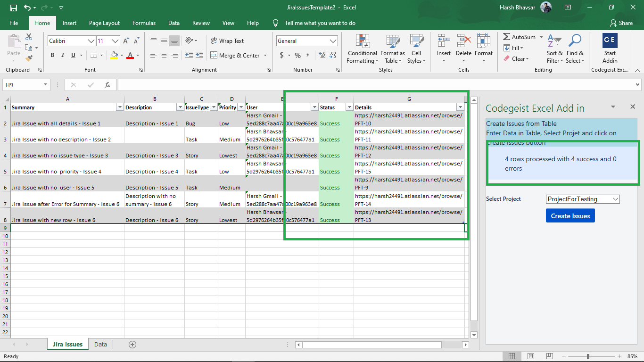Open the Priority column filter dropdown
Viewport: 644px width, 362px height.
pos(241,107)
